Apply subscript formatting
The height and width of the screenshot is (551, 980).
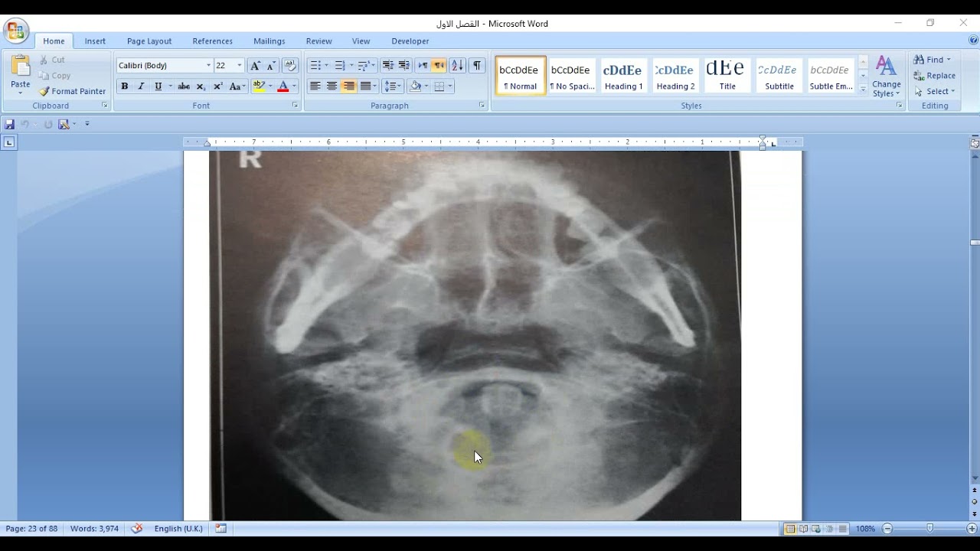point(201,86)
